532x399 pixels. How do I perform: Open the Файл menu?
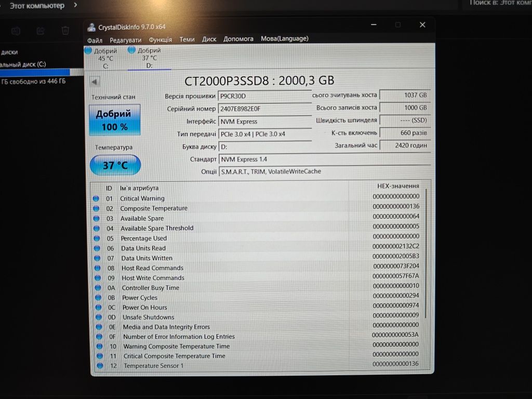coord(95,41)
